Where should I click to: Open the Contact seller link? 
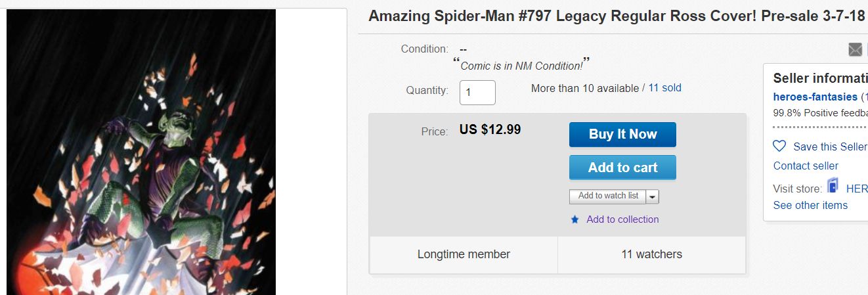[x=806, y=166]
